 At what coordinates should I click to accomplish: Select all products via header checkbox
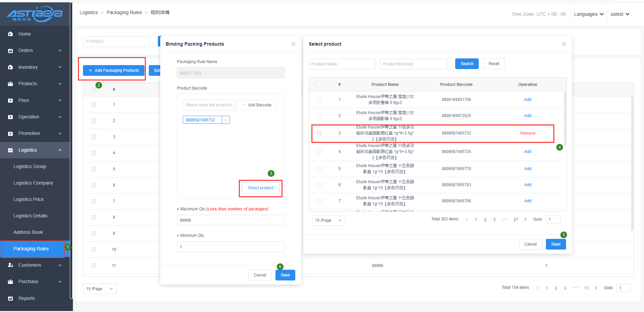pyautogui.click(x=319, y=85)
